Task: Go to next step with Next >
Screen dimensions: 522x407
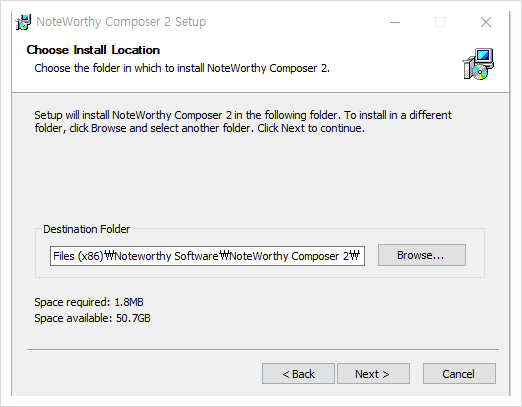Action: click(x=373, y=374)
